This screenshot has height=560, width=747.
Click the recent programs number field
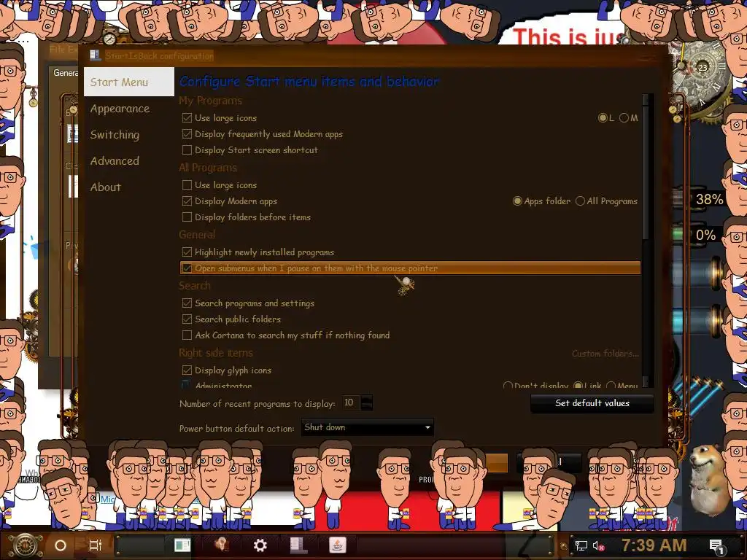pyautogui.click(x=351, y=402)
